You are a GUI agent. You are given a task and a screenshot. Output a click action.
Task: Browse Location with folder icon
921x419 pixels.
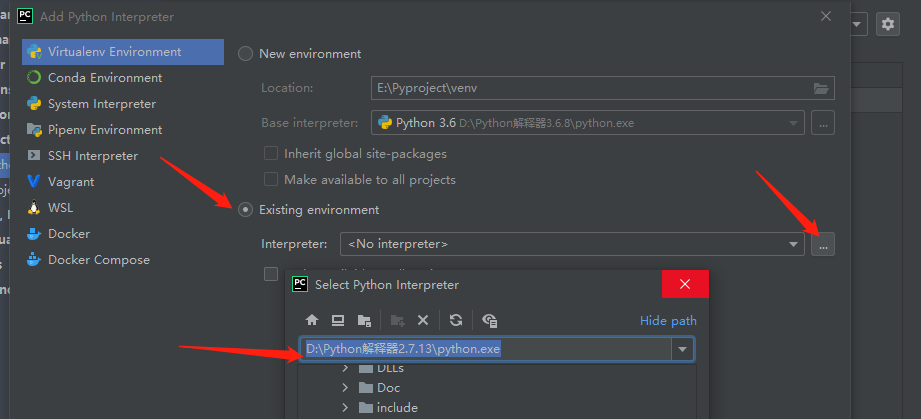pos(821,88)
